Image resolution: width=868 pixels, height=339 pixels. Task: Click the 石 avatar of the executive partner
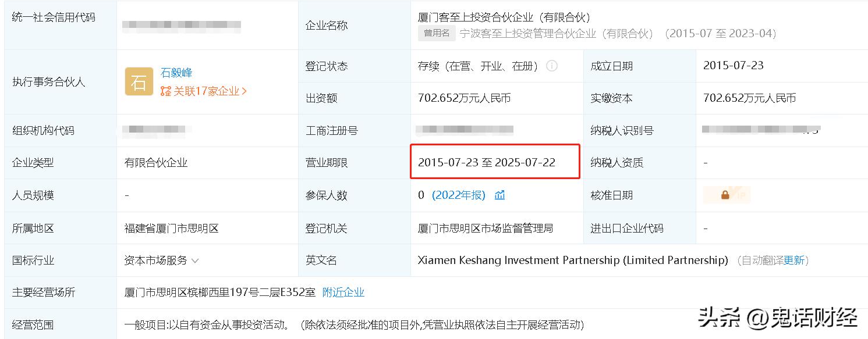click(138, 81)
